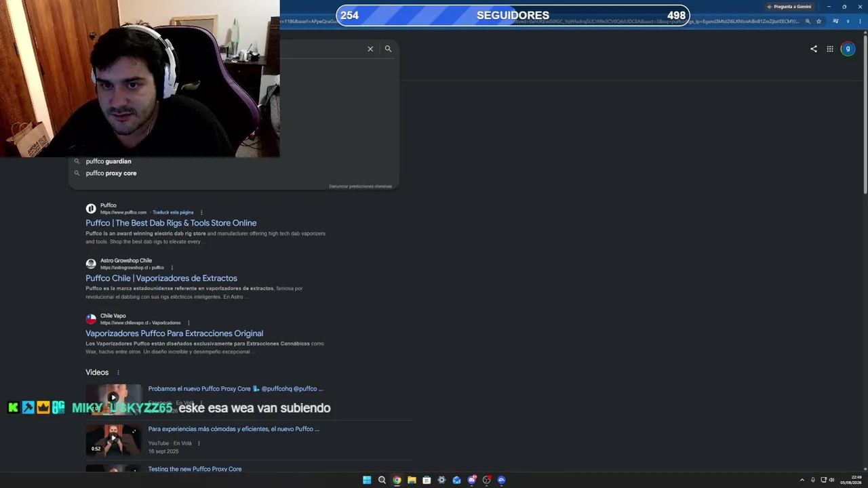868x488 pixels.
Task: Open the media control toolbar icon
Action: tap(835, 21)
